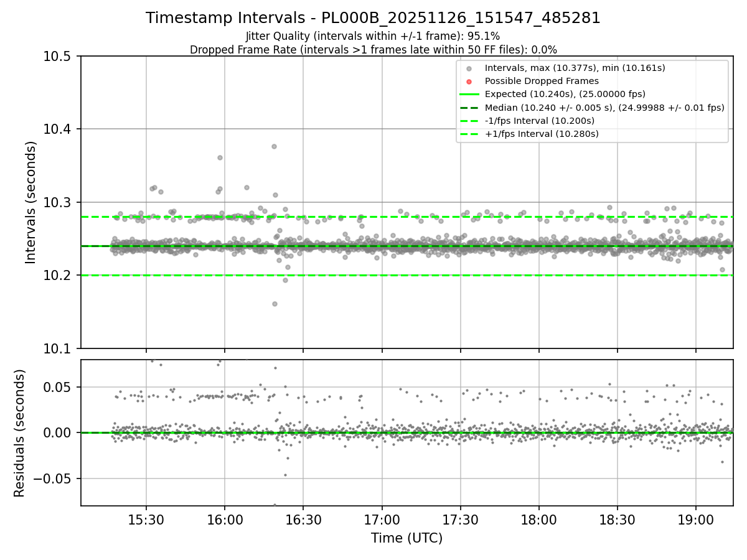Click the gray marker for 'Intervals' in the legend
This screenshot has width=747, height=560.
coord(469,68)
